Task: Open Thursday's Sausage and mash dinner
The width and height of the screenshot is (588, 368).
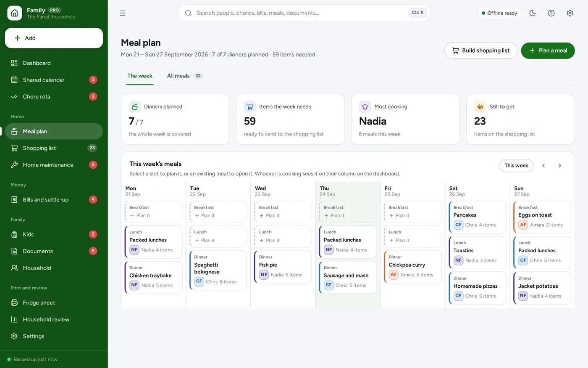Action: pyautogui.click(x=348, y=277)
